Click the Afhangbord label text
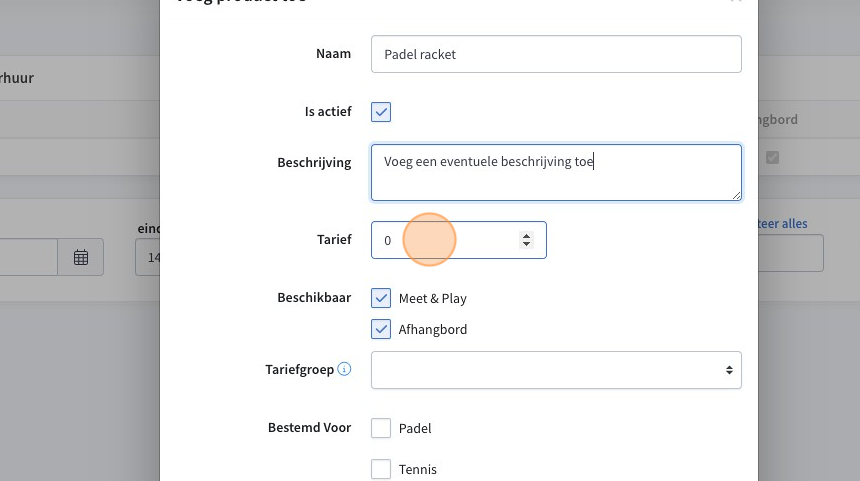Image resolution: width=860 pixels, height=481 pixels. pos(433,329)
